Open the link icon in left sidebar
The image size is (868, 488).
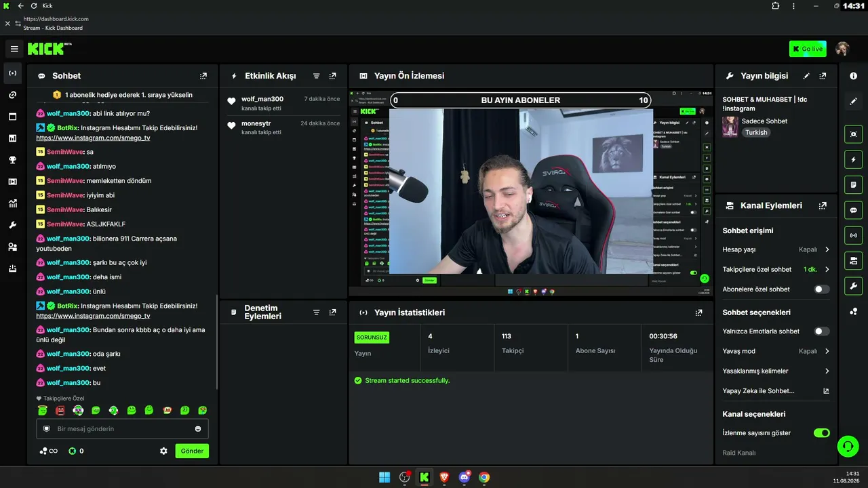pos(12,95)
